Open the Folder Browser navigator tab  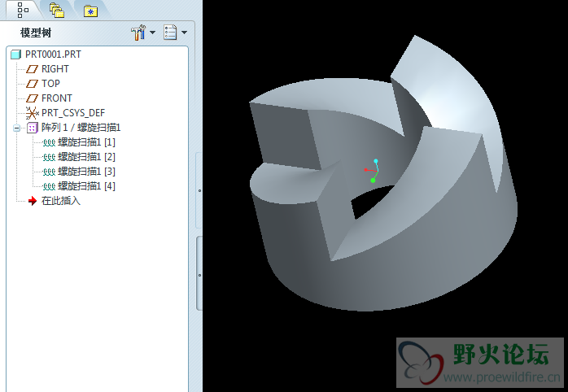click(x=57, y=11)
